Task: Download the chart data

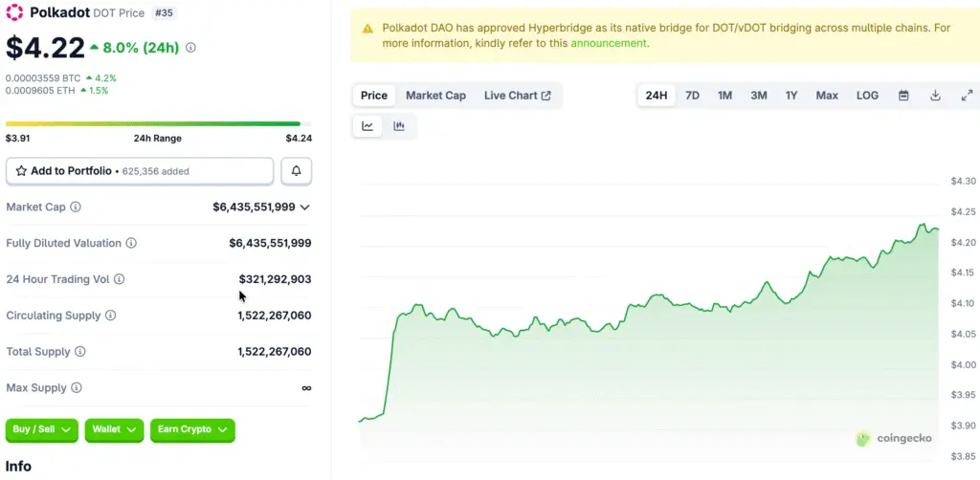Action: tap(935, 96)
